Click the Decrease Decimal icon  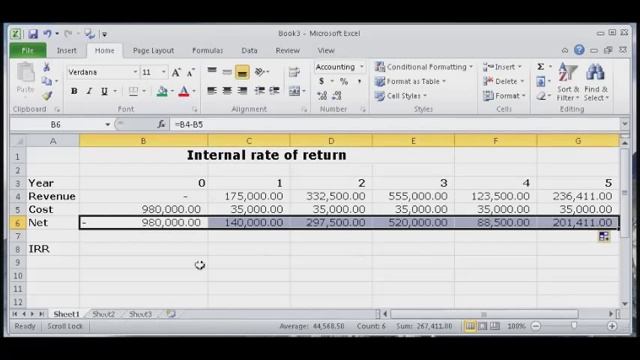(x=337, y=96)
